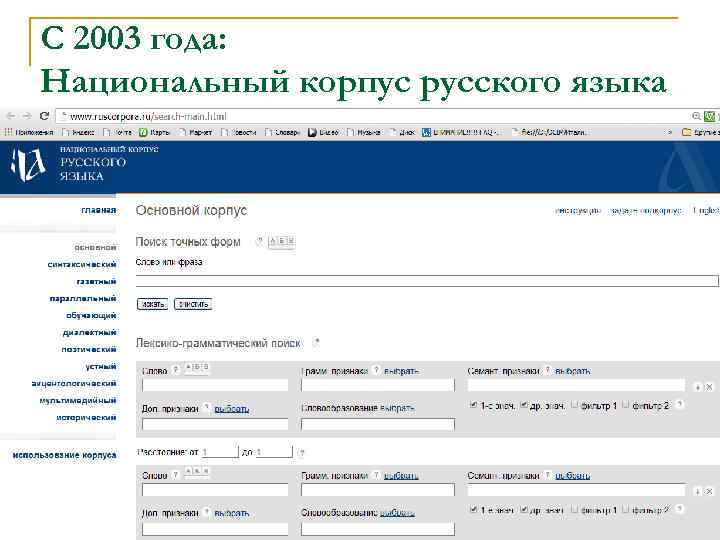Click the Расстояние от field
Image resolution: width=720 pixels, height=540 pixels.
[220, 452]
